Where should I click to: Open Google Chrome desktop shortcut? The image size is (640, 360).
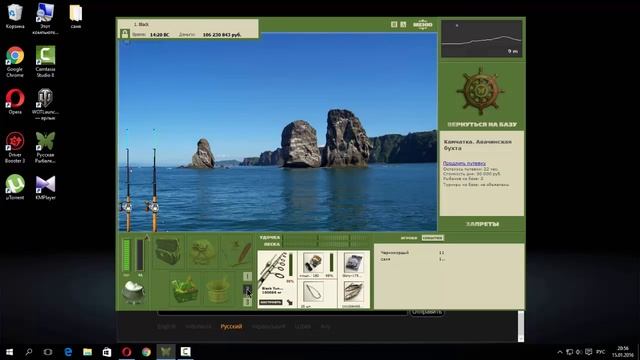pos(15,62)
